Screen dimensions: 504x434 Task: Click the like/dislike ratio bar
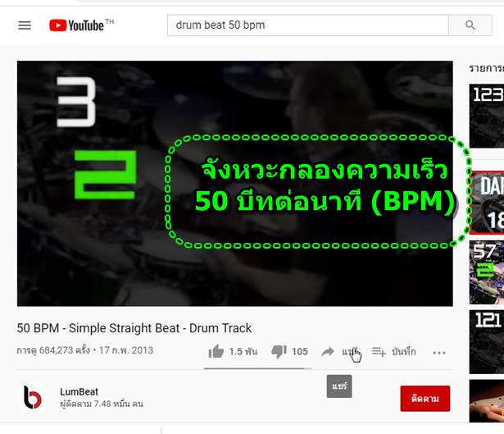(257, 368)
